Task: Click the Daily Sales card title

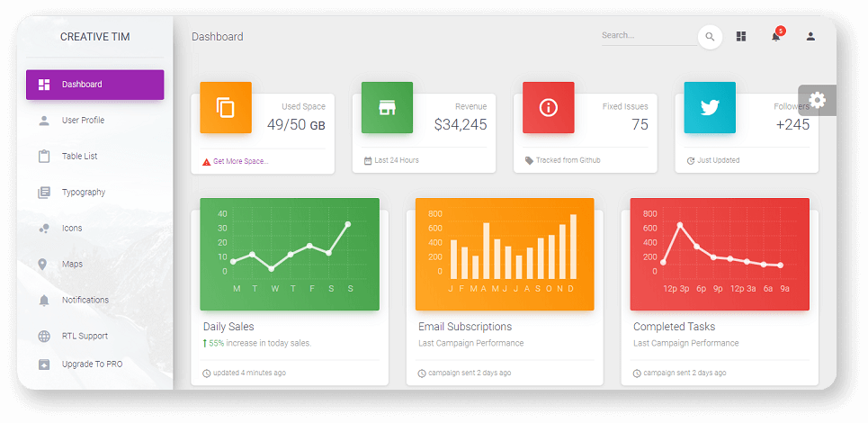Action: (228, 327)
